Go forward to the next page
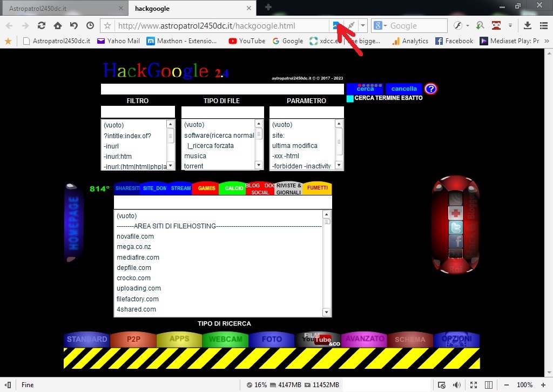 pos(25,25)
